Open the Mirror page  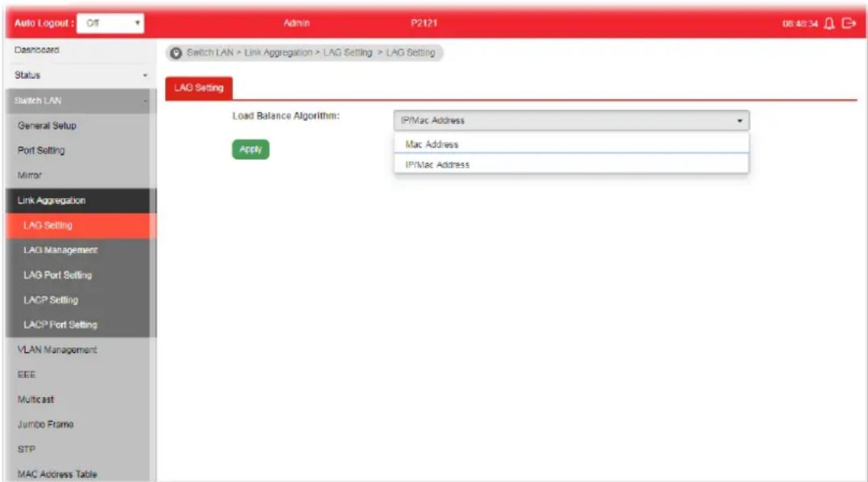(x=81, y=175)
